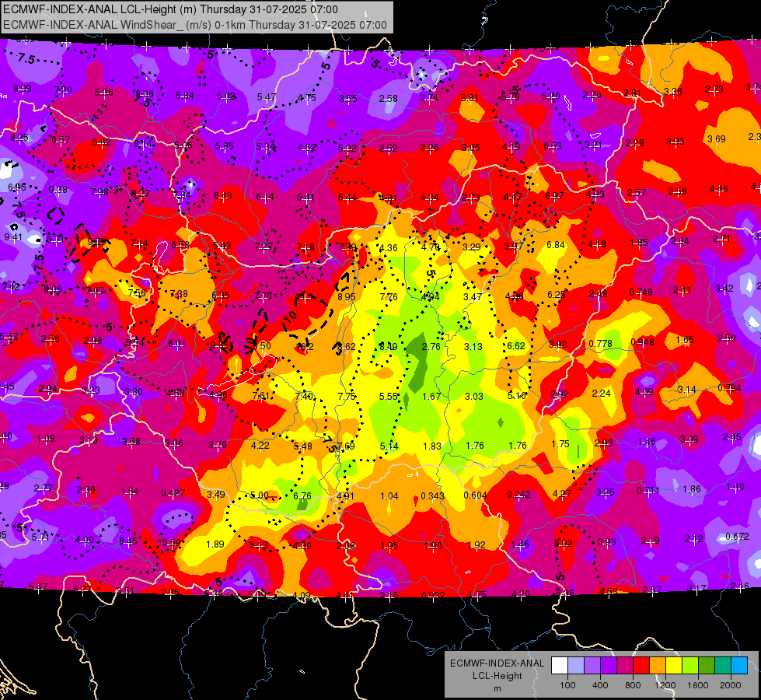Click the grid value '0.711'
The image size is (761, 700).
pyautogui.click(x=648, y=490)
